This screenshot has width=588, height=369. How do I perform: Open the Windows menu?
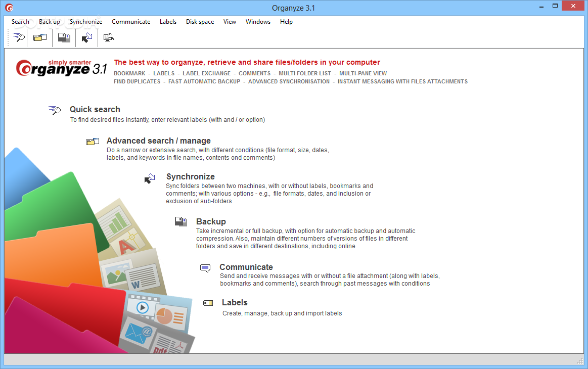pyautogui.click(x=258, y=22)
